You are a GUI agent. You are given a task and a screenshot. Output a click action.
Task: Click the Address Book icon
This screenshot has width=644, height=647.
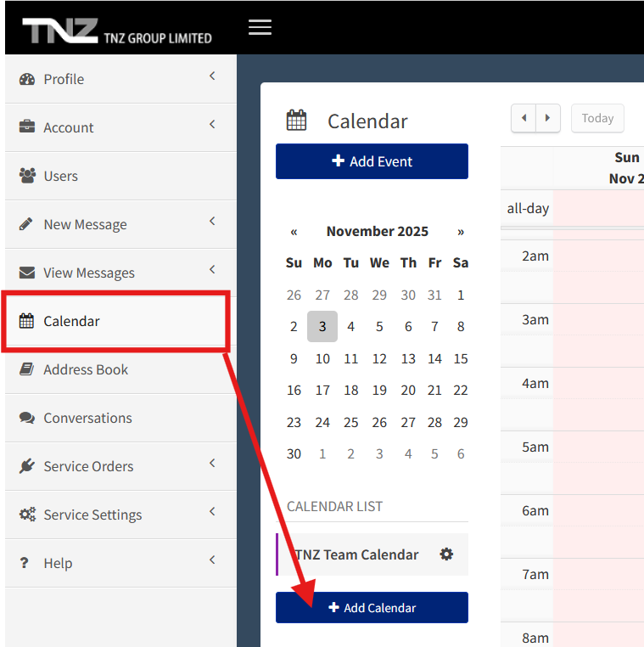(x=27, y=369)
